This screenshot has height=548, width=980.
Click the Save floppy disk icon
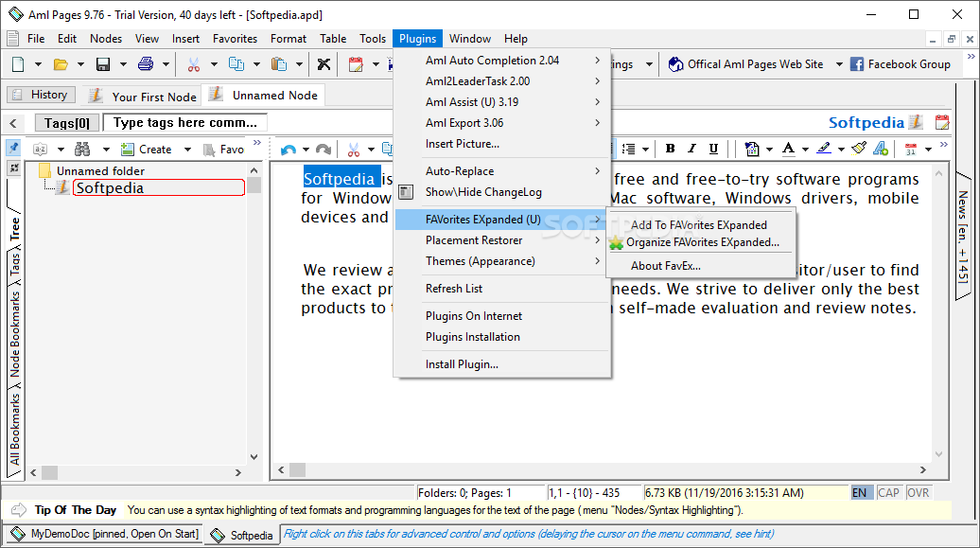click(x=103, y=63)
